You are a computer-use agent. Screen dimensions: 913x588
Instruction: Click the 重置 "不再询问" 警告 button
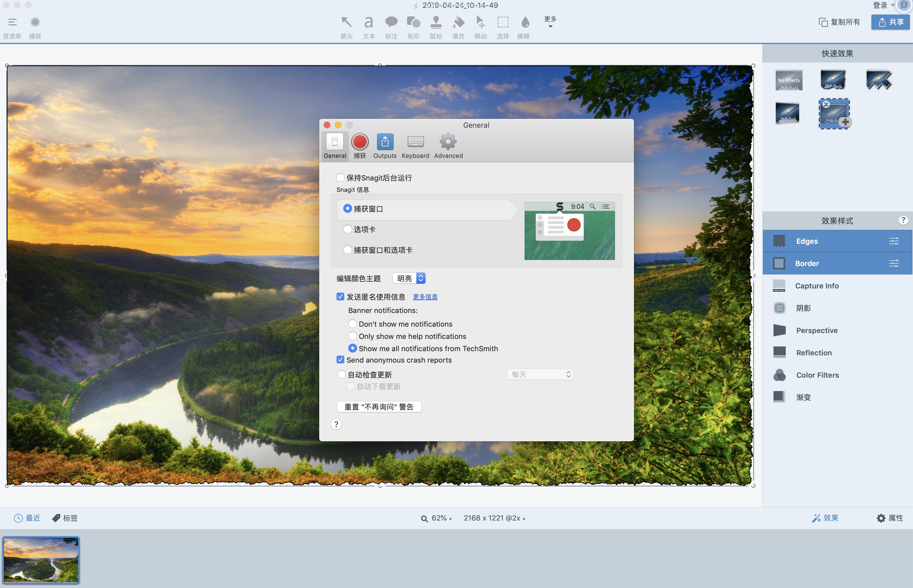click(378, 406)
